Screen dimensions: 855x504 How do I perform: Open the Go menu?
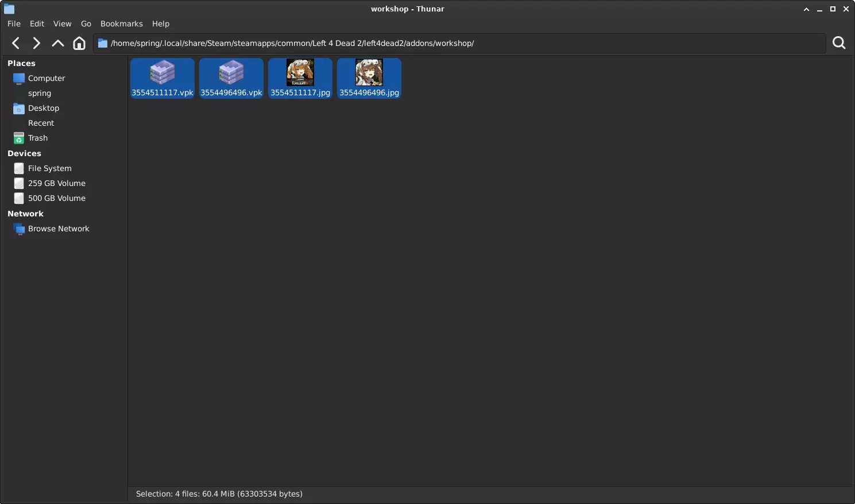click(86, 24)
